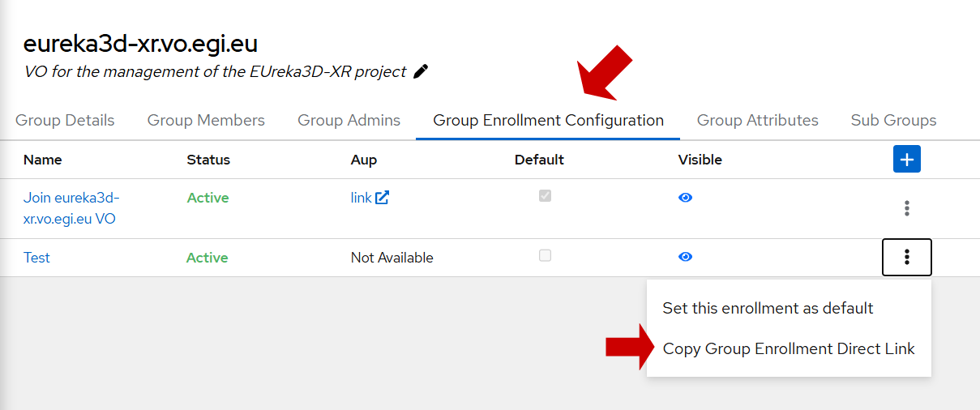The height and width of the screenshot is (410, 980).
Task: Click the Name column header
Action: click(42, 160)
